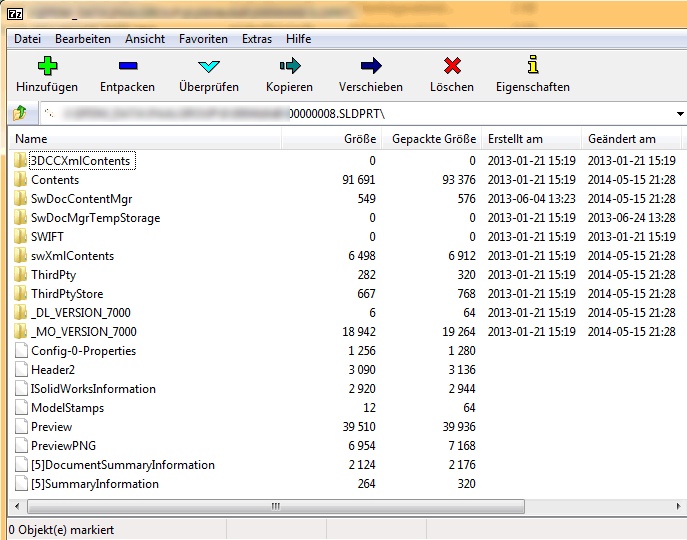Select the [5]DocumentSummaryInformation file name
Viewport: 687px width, 540px height.
click(x=123, y=465)
